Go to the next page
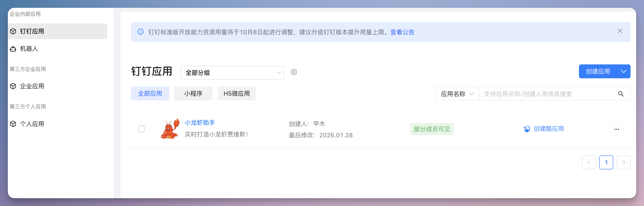This screenshot has height=206, width=644. coord(623,162)
